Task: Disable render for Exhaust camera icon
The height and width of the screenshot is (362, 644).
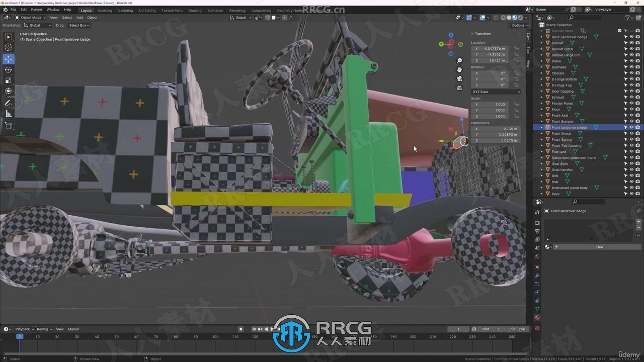Action: pyautogui.click(x=637, y=97)
